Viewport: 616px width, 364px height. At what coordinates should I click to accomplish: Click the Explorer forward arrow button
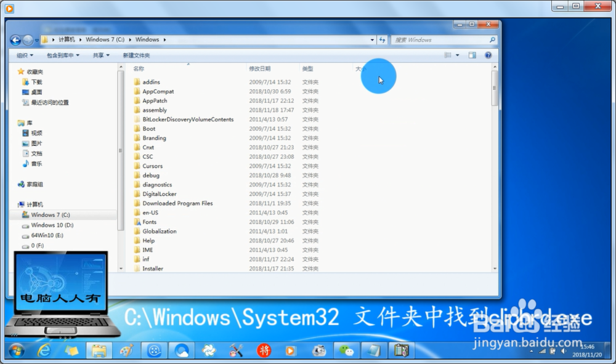(x=28, y=40)
